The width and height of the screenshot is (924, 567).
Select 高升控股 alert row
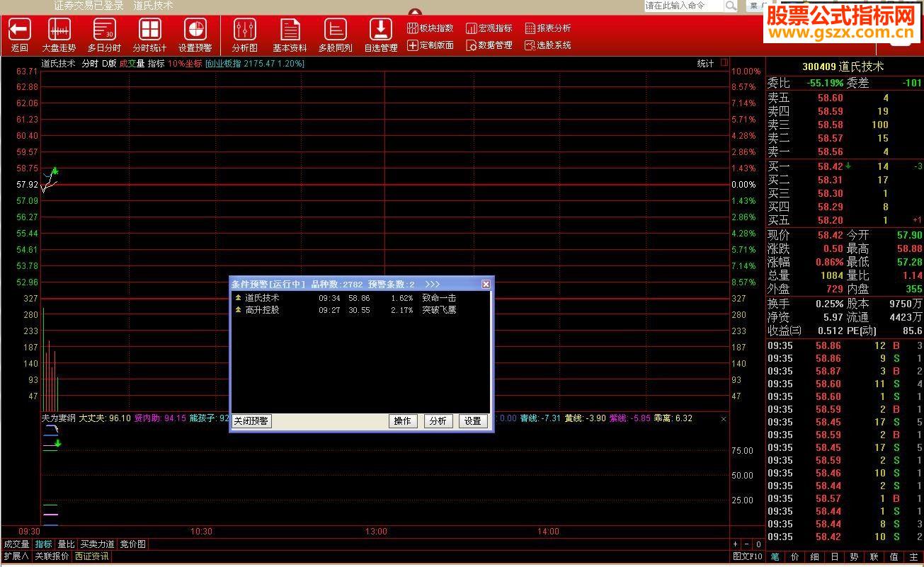pyautogui.click(x=360, y=310)
